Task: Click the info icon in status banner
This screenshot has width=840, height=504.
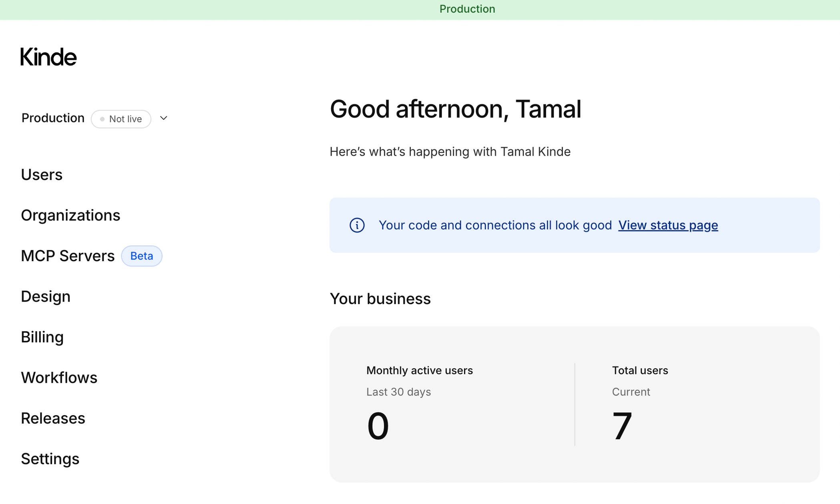Action: pos(357,225)
